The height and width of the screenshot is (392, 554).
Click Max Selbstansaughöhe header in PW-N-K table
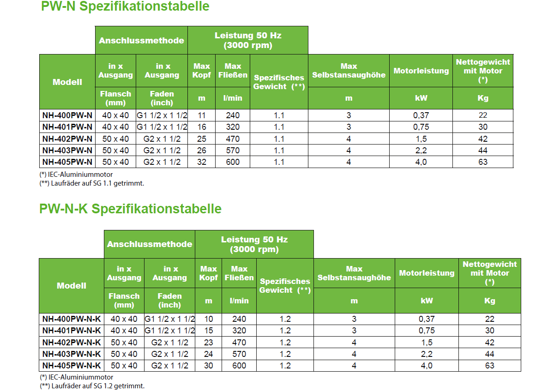point(354,273)
